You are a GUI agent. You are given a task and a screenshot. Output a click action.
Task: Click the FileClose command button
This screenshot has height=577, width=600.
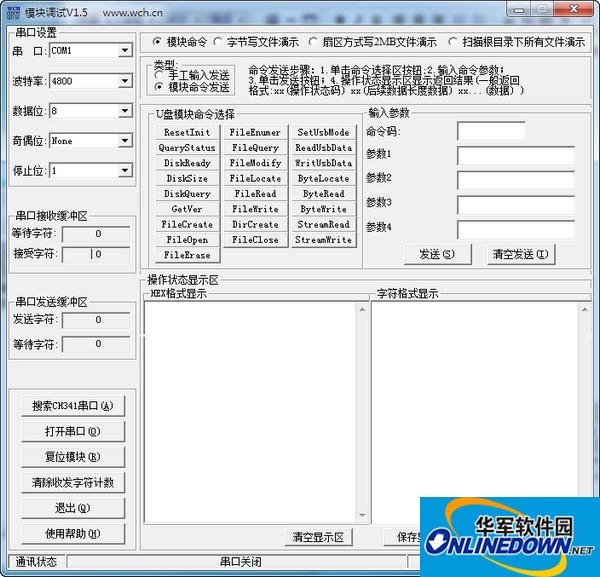click(255, 240)
